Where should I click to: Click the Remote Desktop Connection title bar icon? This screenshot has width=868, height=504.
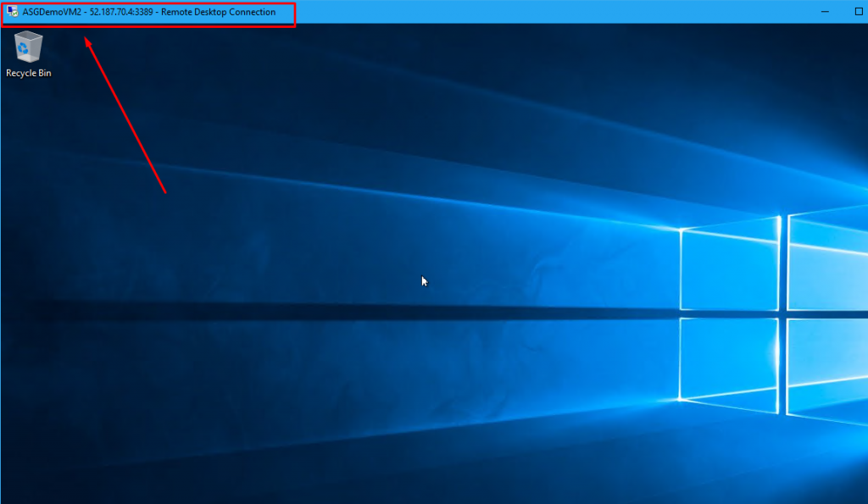point(13,12)
